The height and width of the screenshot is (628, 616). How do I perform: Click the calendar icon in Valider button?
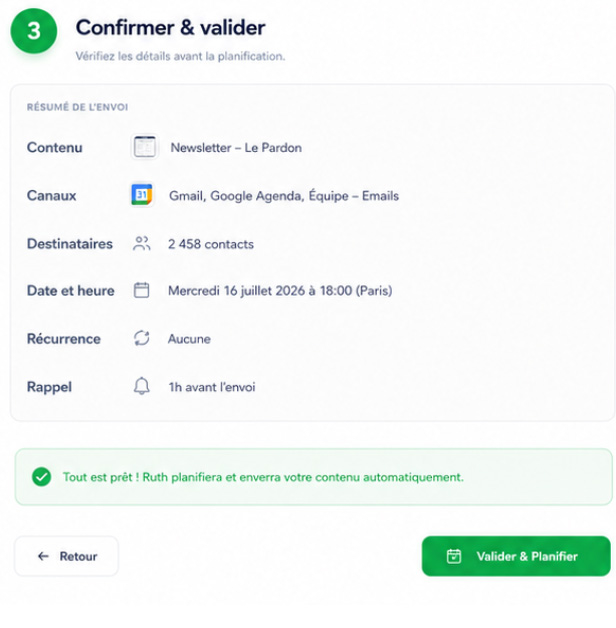click(x=454, y=556)
